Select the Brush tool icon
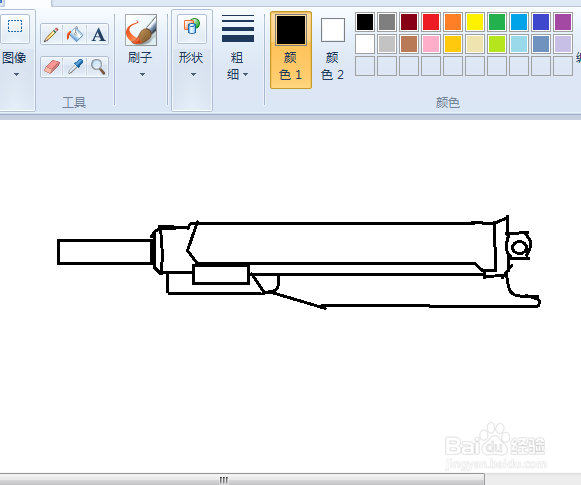The width and height of the screenshot is (581, 485). click(x=141, y=30)
